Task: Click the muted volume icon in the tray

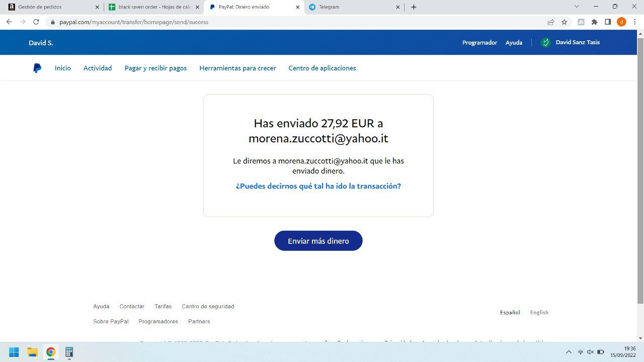Action: (x=590, y=352)
